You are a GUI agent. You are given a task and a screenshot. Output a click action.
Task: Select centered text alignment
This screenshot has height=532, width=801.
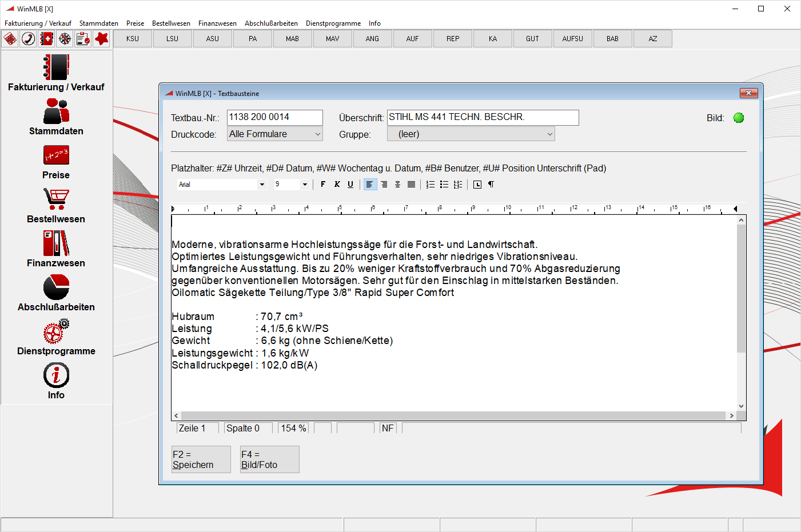pos(397,185)
